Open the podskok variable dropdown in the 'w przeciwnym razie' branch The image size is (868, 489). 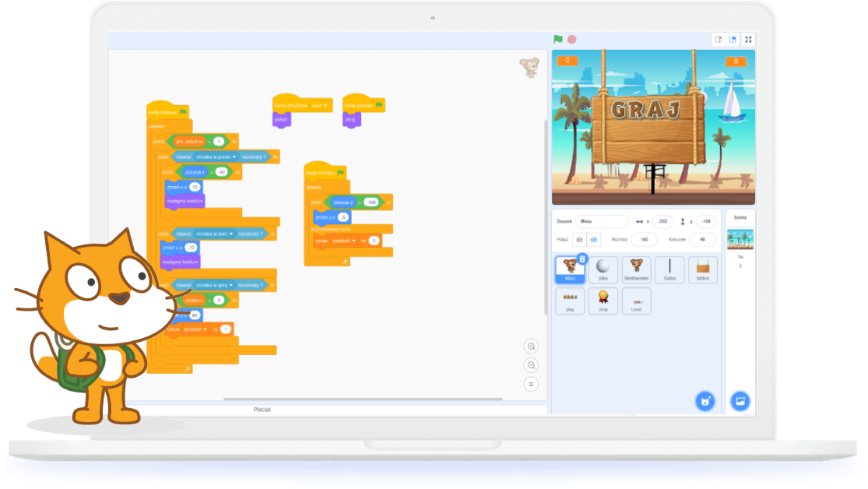pyautogui.click(x=344, y=241)
